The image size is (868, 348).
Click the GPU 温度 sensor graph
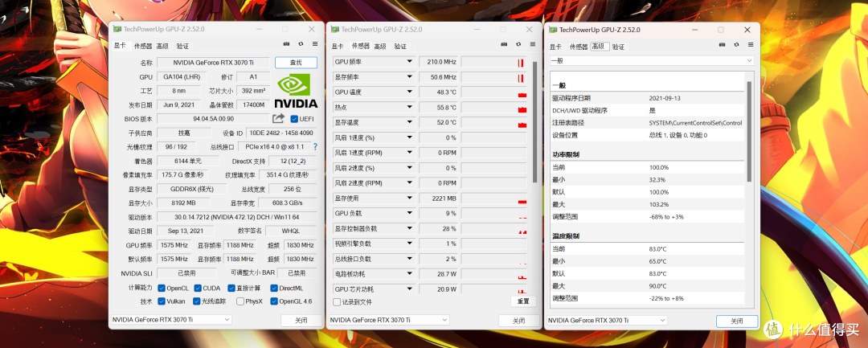[493, 92]
